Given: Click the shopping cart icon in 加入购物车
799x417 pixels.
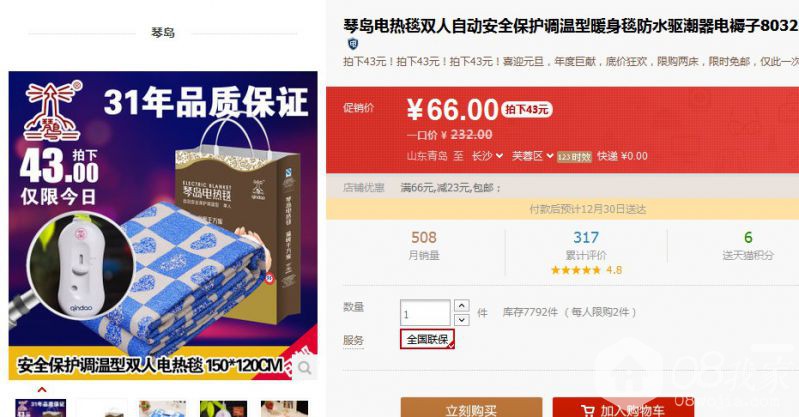Looking at the screenshot, I should tap(588, 411).
